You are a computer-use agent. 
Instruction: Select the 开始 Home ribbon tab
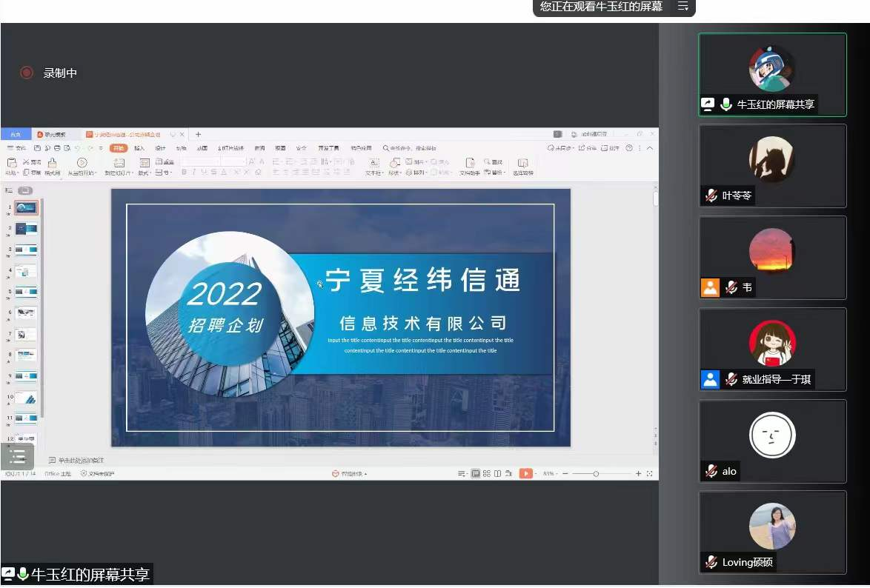pos(119,148)
